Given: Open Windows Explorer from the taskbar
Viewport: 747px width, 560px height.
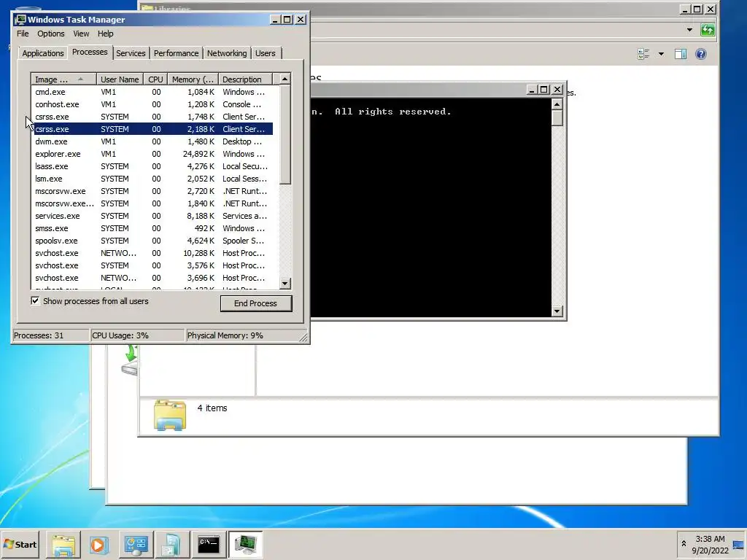Looking at the screenshot, I should tap(63, 544).
